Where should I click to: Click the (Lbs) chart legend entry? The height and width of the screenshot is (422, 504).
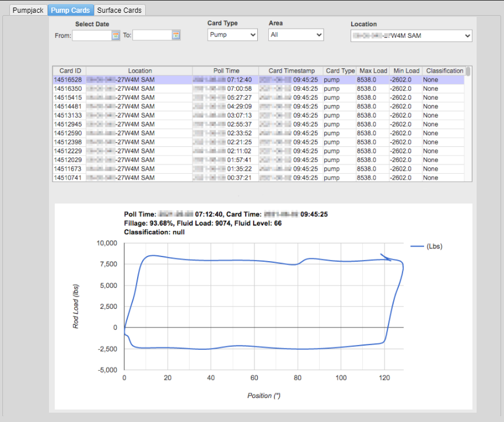(426, 247)
